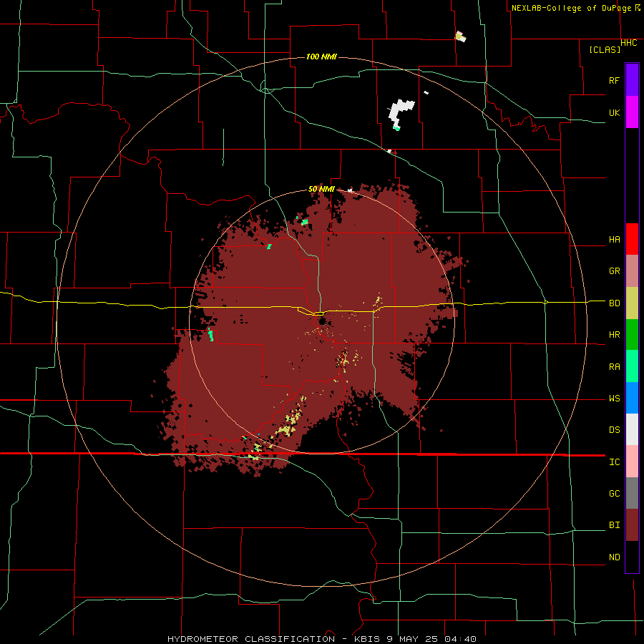Select the IC pink legend swatch
This screenshot has height=644, width=644.
(x=632, y=462)
